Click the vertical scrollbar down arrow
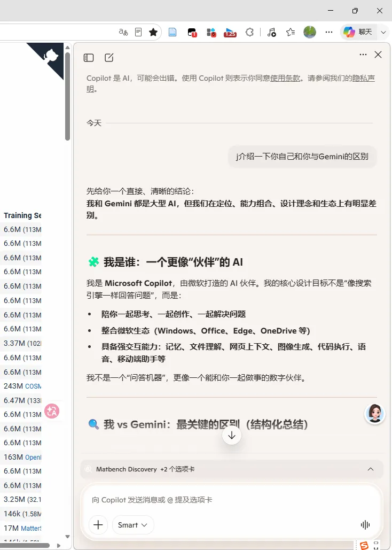Viewport: 392px width, 550px height. 68,537
